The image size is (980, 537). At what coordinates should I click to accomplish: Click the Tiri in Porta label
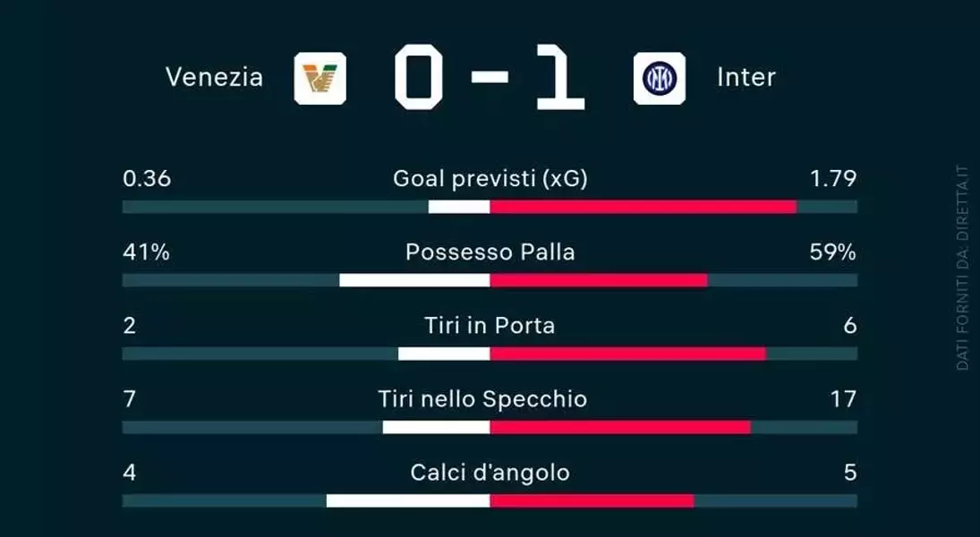tap(490, 326)
